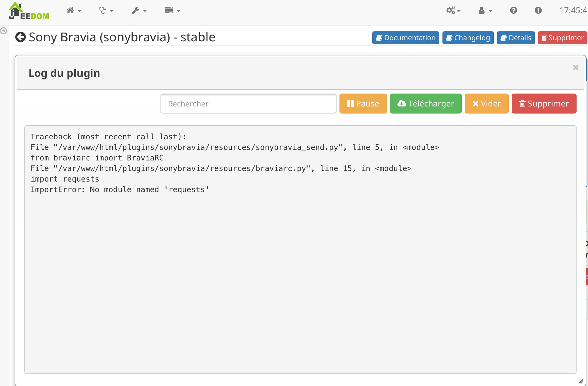Open the stethoscope Analysis menu
The image size is (588, 386).
click(x=106, y=11)
